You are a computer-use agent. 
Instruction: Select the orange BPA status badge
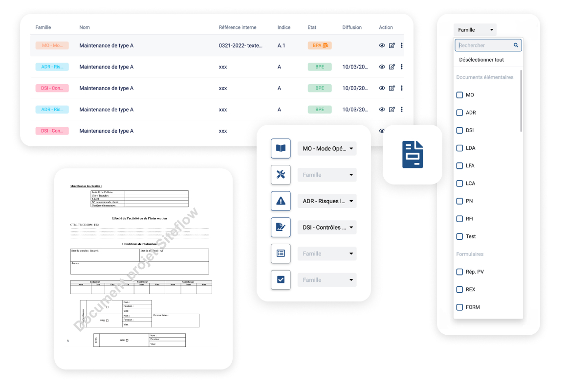[319, 45]
